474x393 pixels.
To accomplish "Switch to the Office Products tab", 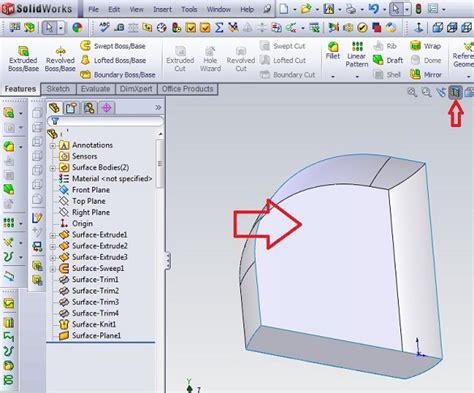I will pos(187,89).
